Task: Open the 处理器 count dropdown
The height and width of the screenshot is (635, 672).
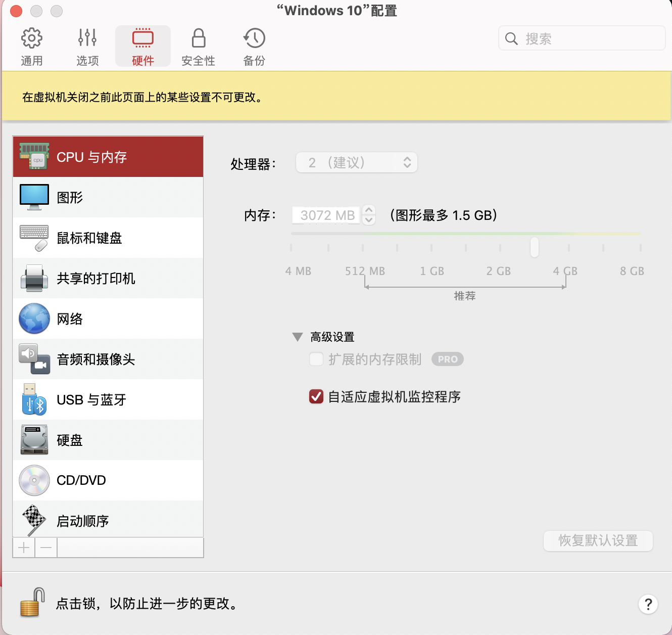Action: pyautogui.click(x=356, y=162)
